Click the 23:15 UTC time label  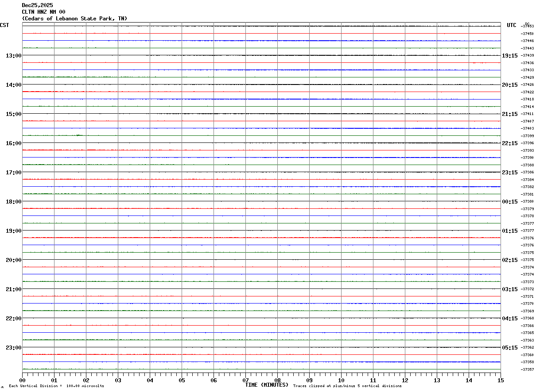pos(509,173)
